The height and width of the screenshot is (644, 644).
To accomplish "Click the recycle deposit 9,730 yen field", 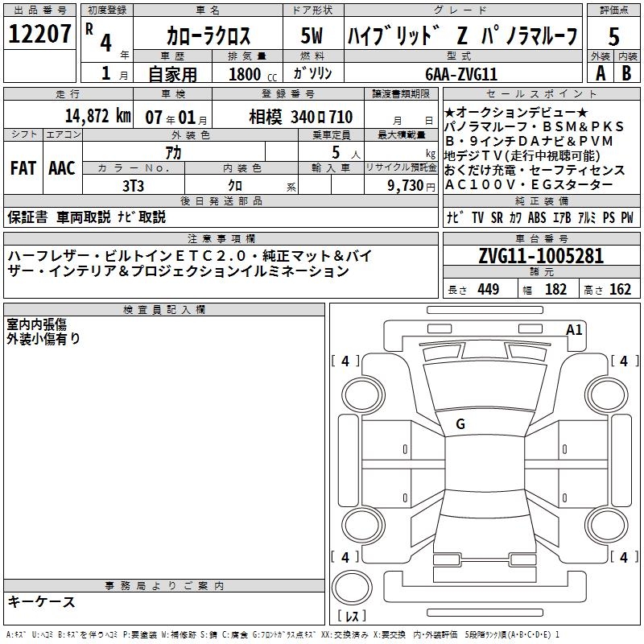I will pyautogui.click(x=400, y=184).
